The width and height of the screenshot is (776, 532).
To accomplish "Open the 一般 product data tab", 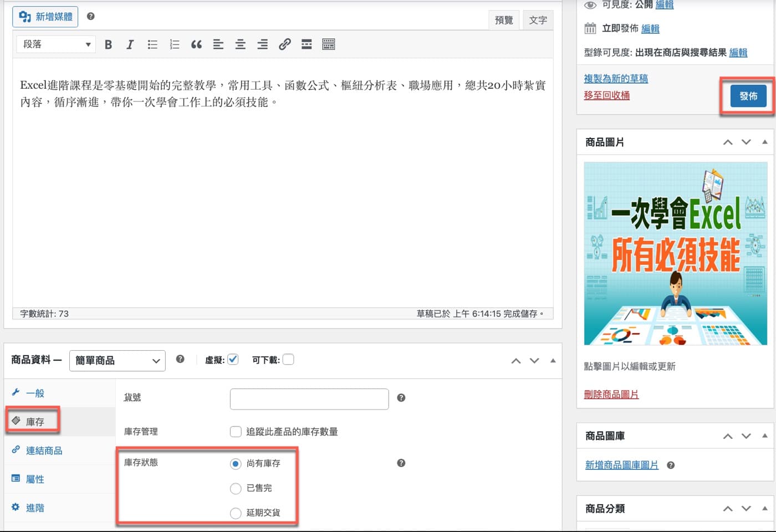I will (60, 393).
